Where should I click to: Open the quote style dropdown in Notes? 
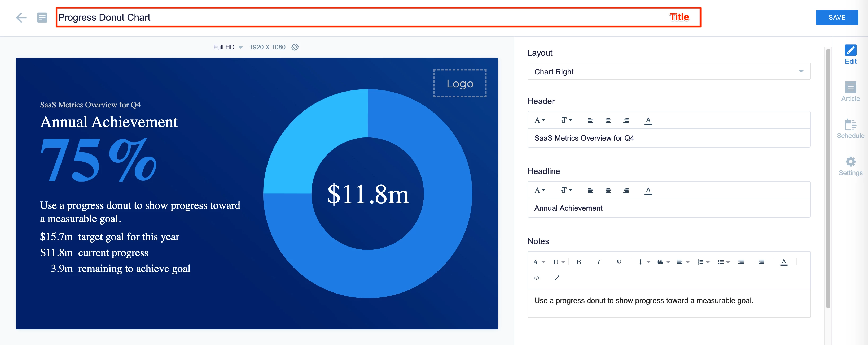[663, 262]
